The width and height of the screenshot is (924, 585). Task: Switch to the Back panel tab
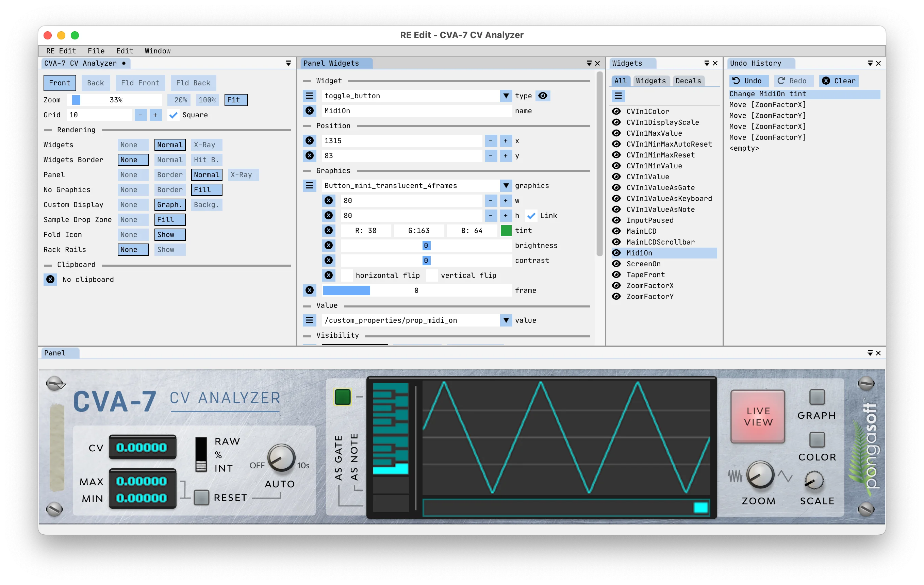(96, 83)
